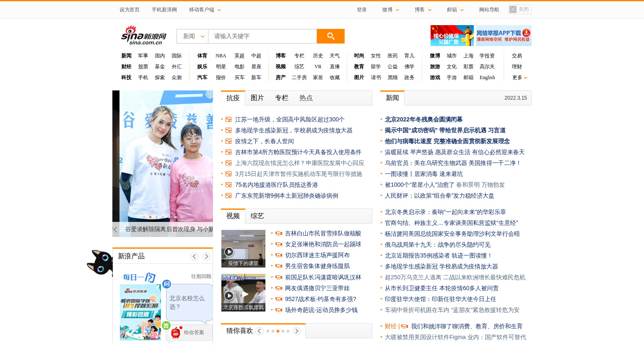Click image icon beside 疫情之下，长春人世间
The height and width of the screenshot is (345, 644).
tap(229, 142)
